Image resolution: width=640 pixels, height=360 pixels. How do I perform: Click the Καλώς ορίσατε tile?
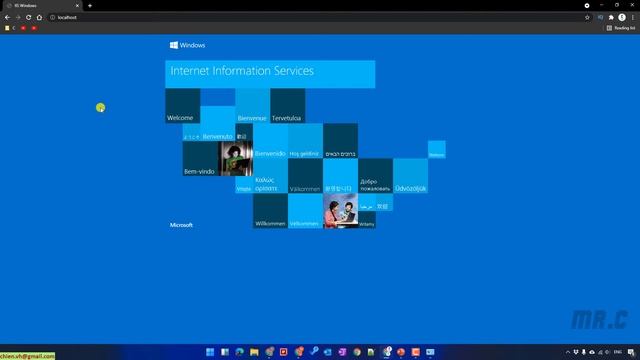[x=270, y=176]
